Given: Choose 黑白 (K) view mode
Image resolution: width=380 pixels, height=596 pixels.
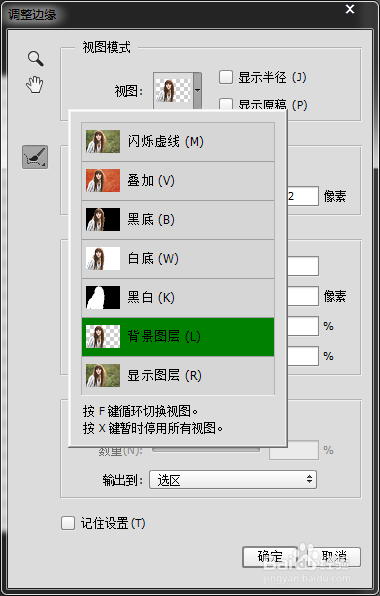Looking at the screenshot, I should [178, 298].
